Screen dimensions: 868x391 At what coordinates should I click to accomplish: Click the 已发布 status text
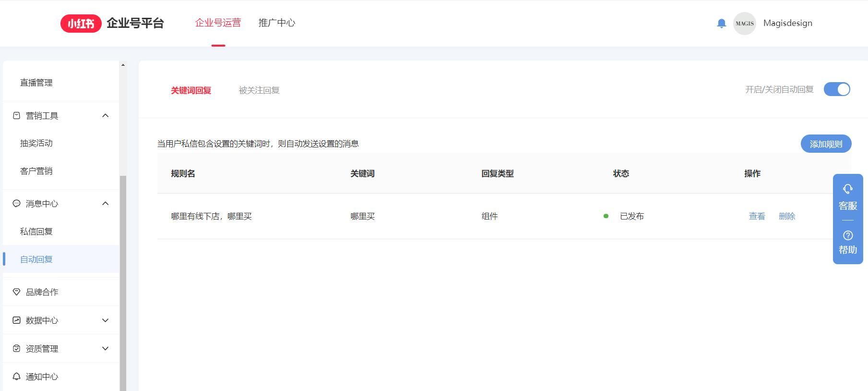click(x=632, y=216)
